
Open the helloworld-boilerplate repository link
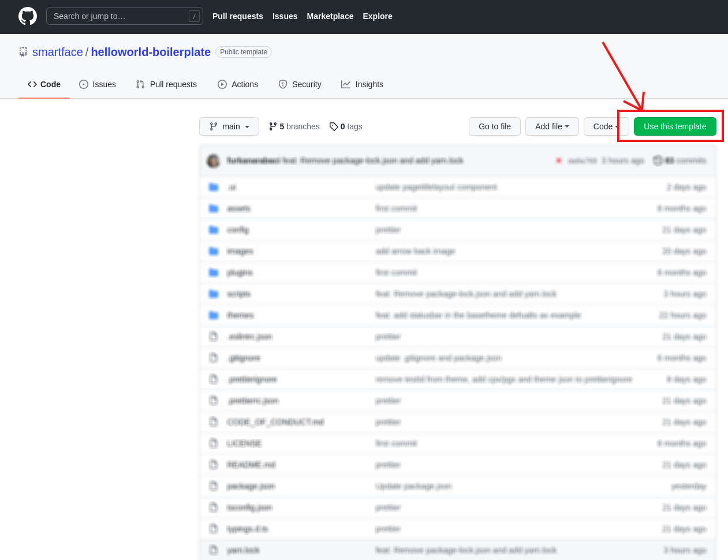pos(151,52)
